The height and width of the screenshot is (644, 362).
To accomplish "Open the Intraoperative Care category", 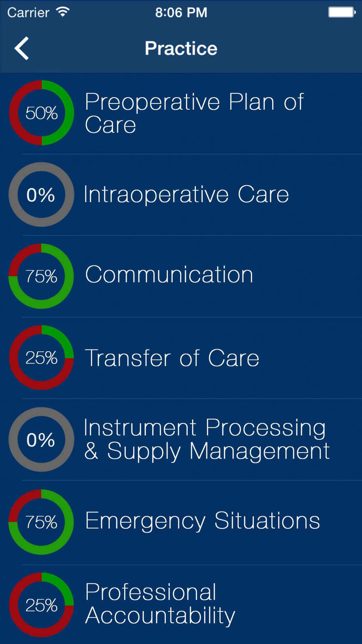I will 181,195.
